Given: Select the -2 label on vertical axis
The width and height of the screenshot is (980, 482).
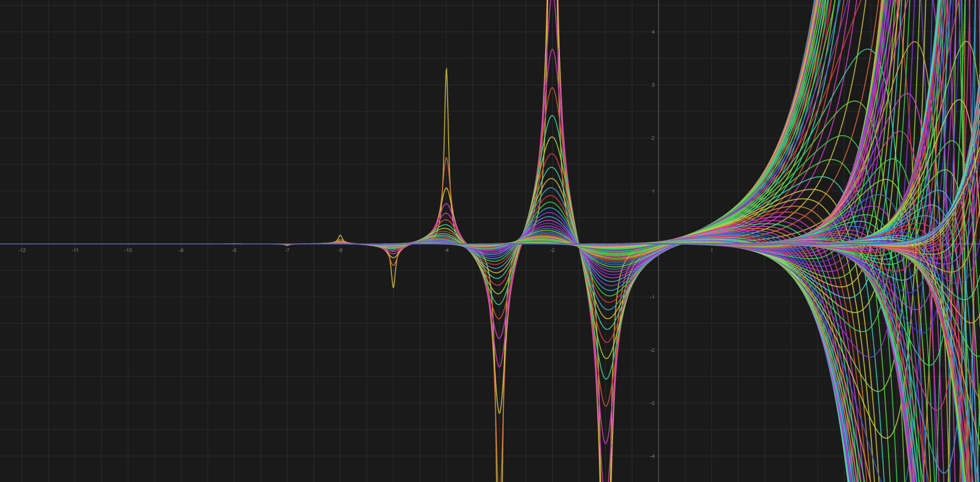Looking at the screenshot, I should [x=652, y=350].
